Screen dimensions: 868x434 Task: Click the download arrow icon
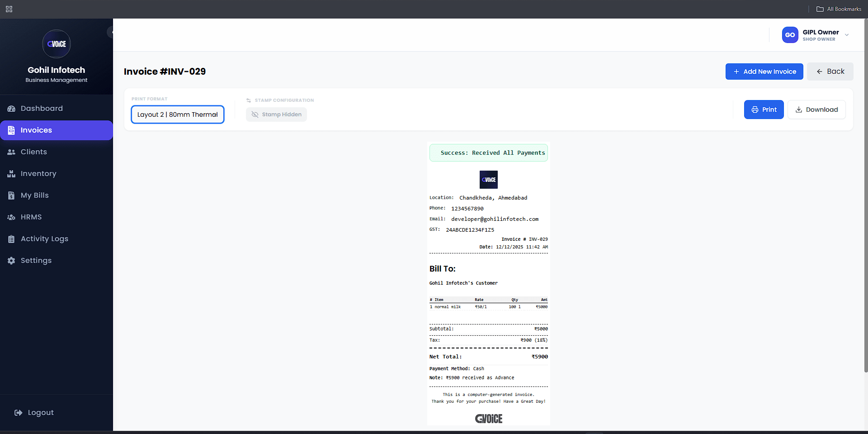coord(799,110)
